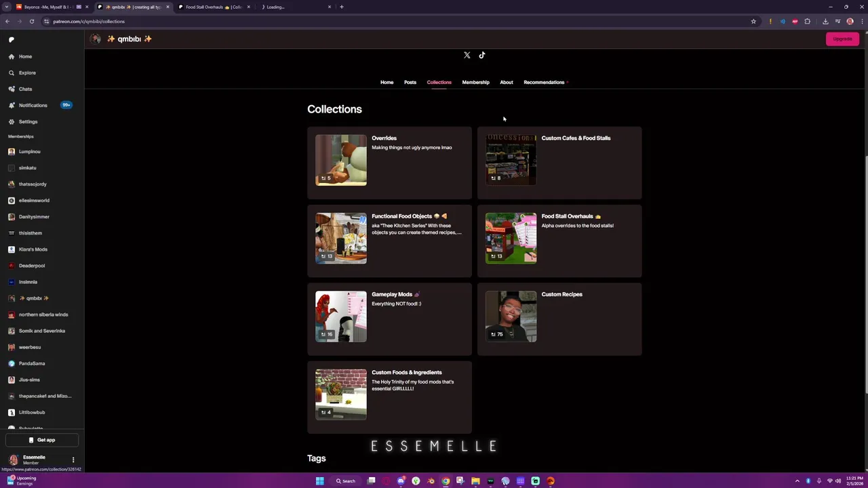Open northern siberia winds membership
The height and width of the screenshot is (488, 868).
pyautogui.click(x=43, y=314)
